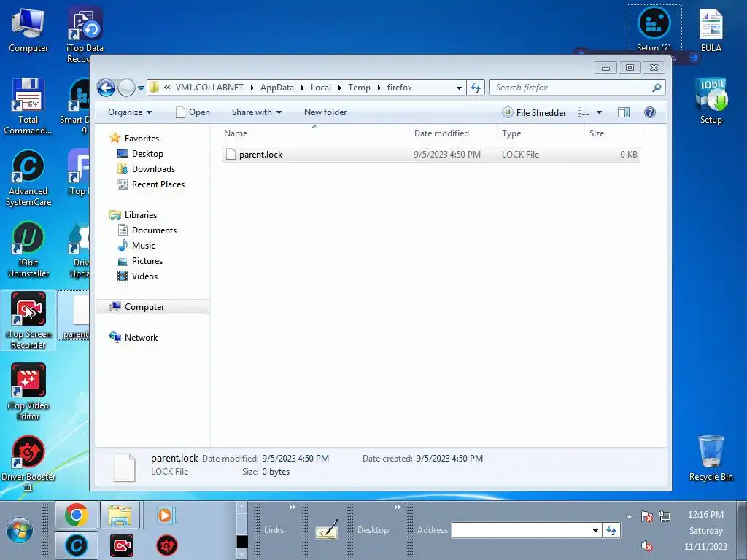Screen dimensions: 747x560
Task: Show hidden tray icons arrow
Action: point(629,516)
